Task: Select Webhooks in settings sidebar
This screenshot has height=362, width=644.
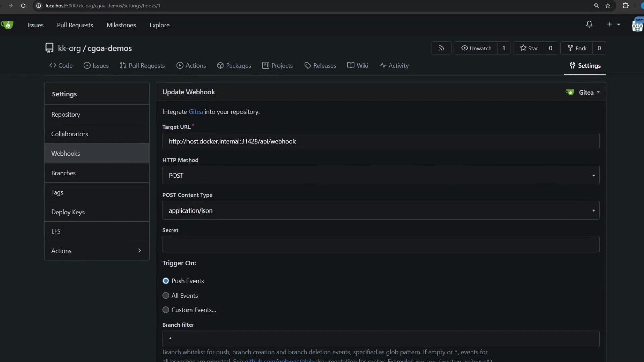Action: (x=97, y=153)
